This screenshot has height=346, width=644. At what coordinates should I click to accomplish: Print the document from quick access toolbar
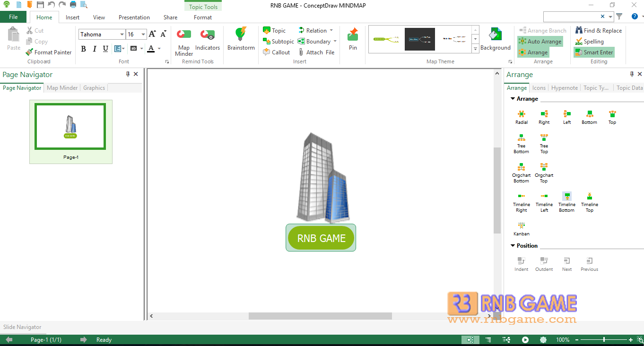click(x=73, y=5)
